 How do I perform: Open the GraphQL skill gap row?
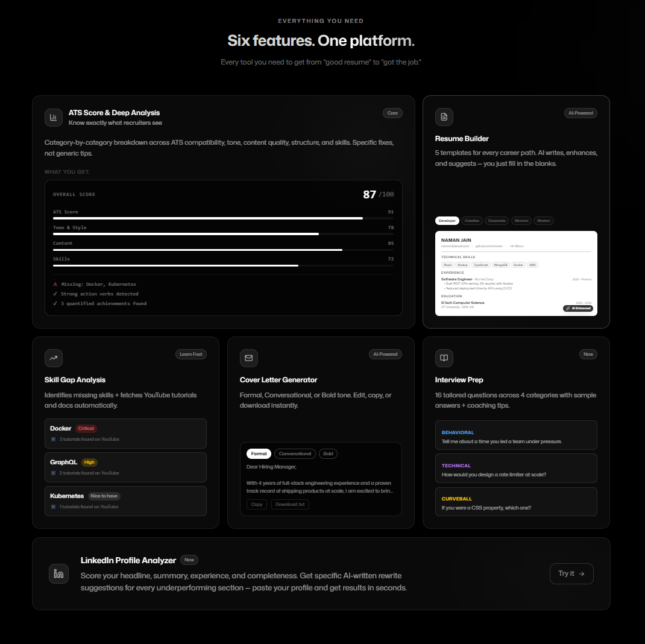point(125,467)
